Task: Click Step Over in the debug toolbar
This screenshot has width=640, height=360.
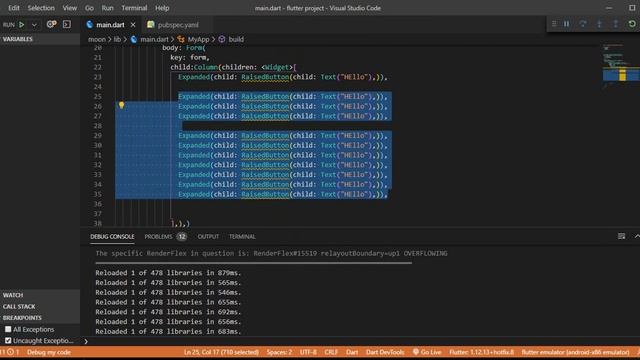Action: tap(583, 24)
